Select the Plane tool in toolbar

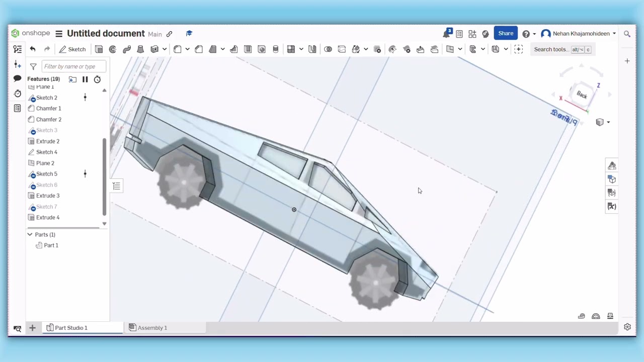pyautogui.click(x=450, y=49)
